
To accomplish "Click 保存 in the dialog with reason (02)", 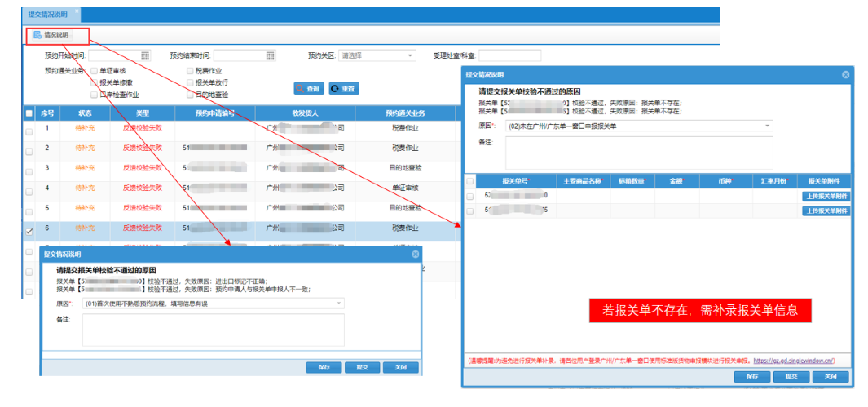I will 751,377.
